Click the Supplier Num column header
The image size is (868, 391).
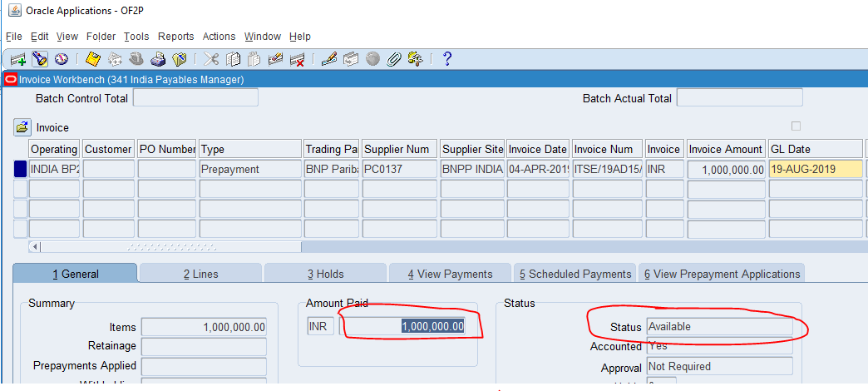pyautogui.click(x=400, y=149)
